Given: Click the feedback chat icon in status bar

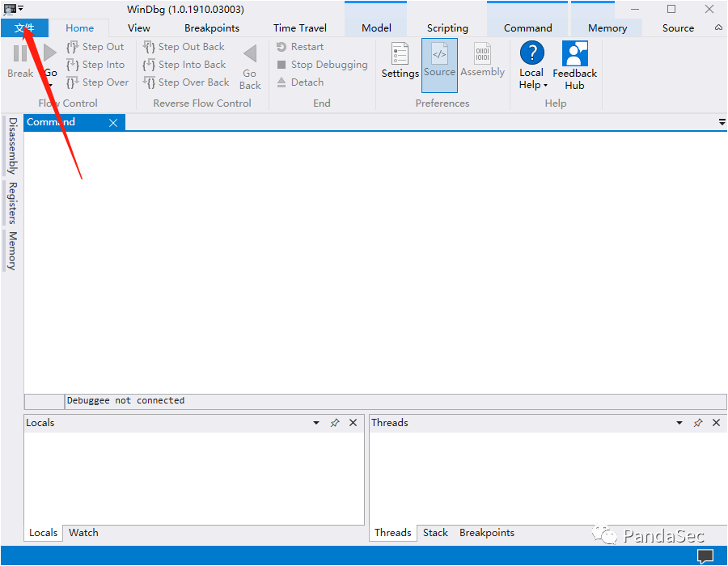Looking at the screenshot, I should point(705,555).
